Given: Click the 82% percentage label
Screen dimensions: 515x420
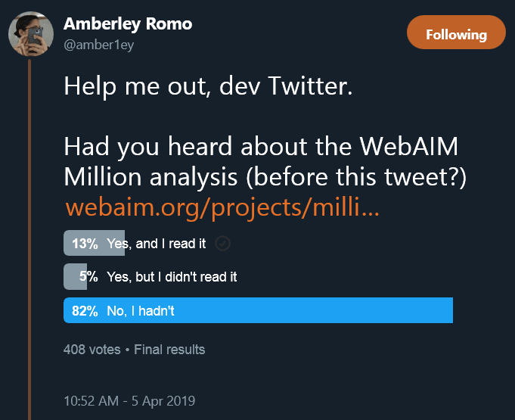Looking at the screenshot, I should coord(85,311).
